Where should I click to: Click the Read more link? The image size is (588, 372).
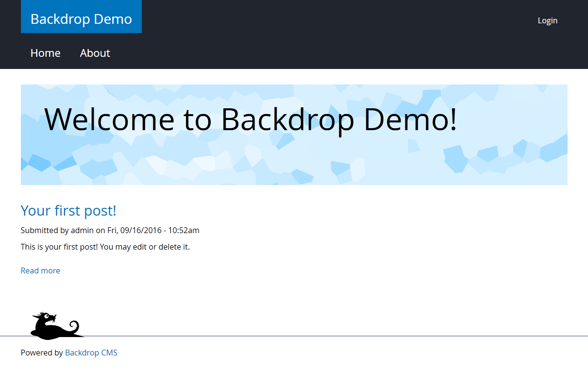coord(40,271)
